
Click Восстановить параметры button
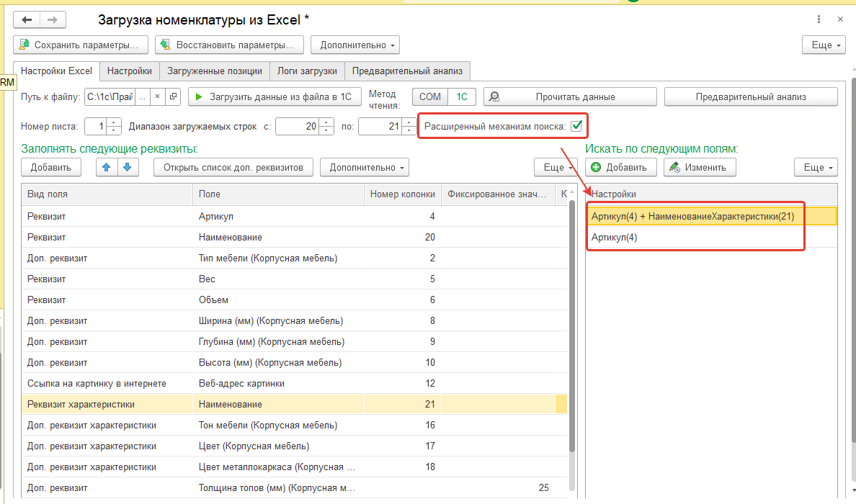(x=228, y=45)
